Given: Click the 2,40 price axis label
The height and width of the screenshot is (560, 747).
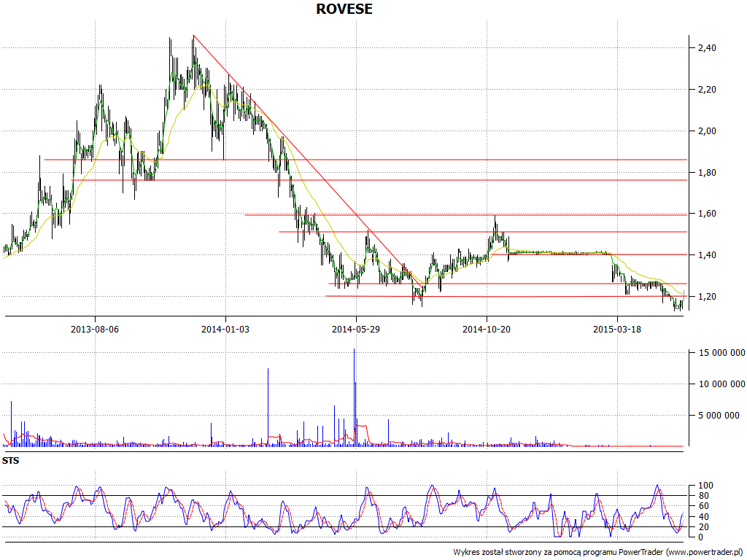Looking at the screenshot, I should point(708,47).
